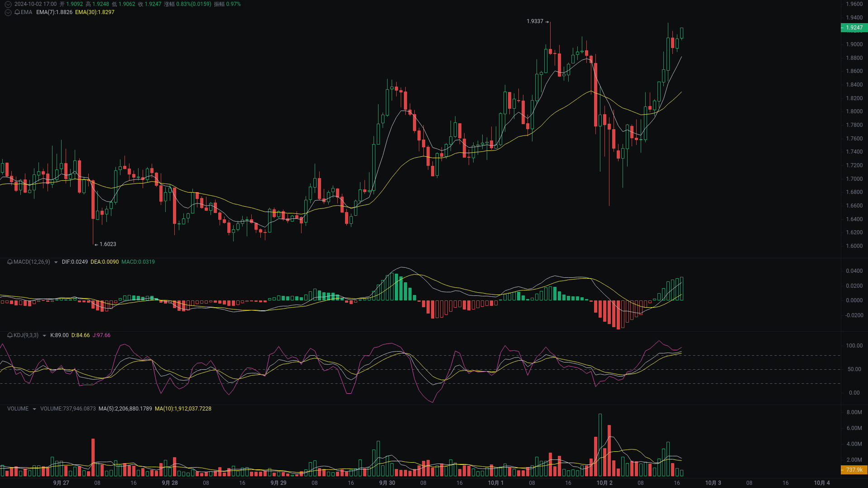868x488 pixels.
Task: Click the 10月 4 date label
Action: pos(822,483)
